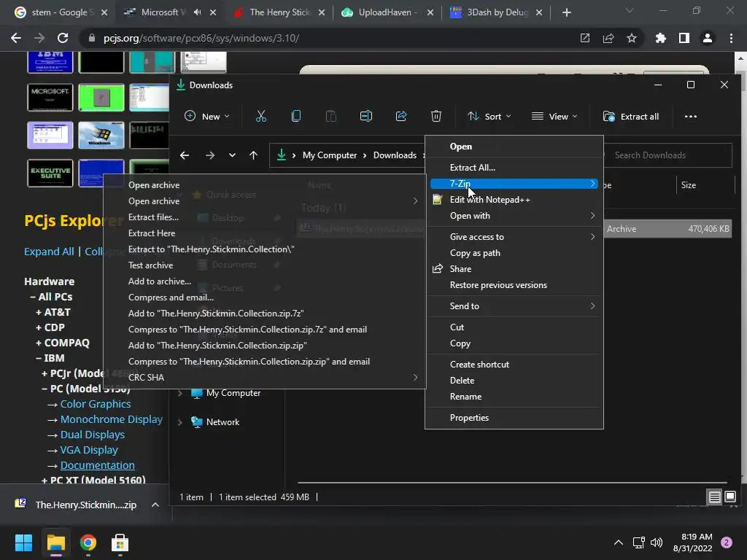The image size is (747, 560).
Task: Open Chrome profile avatar icon
Action: (708, 38)
